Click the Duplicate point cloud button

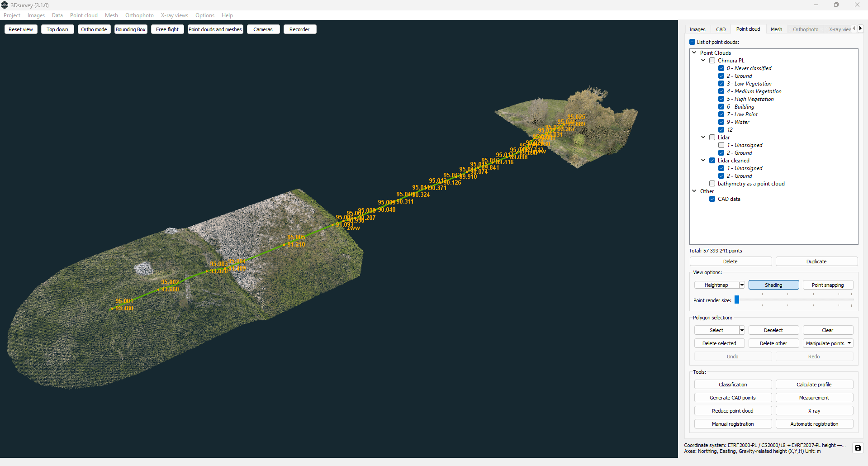pyautogui.click(x=816, y=262)
